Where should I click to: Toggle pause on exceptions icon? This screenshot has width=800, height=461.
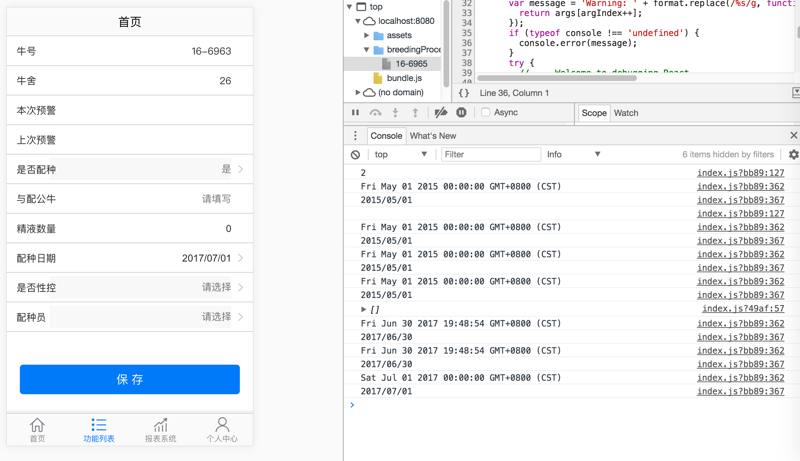pos(461,112)
